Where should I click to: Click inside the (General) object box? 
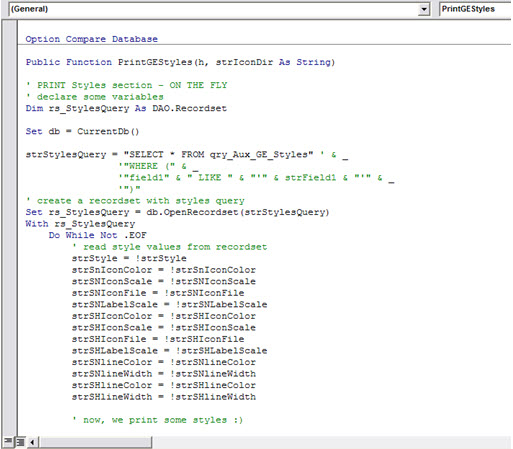coord(213,9)
